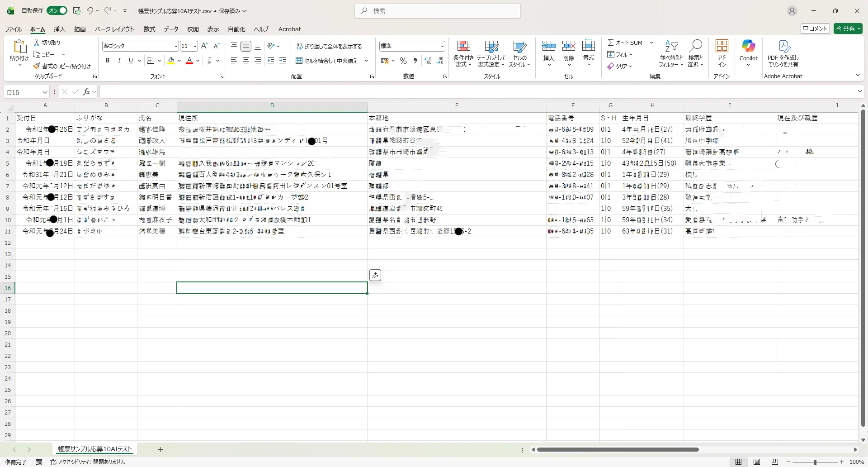Screen dimensions: 868x467
Task: Click the Find and Select magnifier icon
Action: [695, 46]
